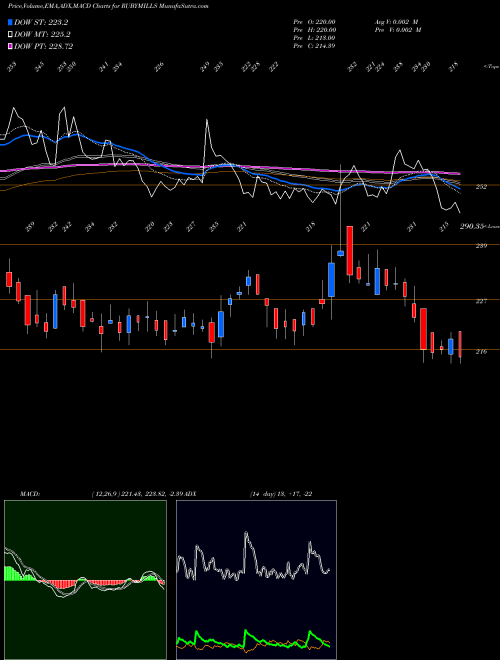Click the 290.35 value near the Lows marker
500x660 pixels.
tap(471, 226)
